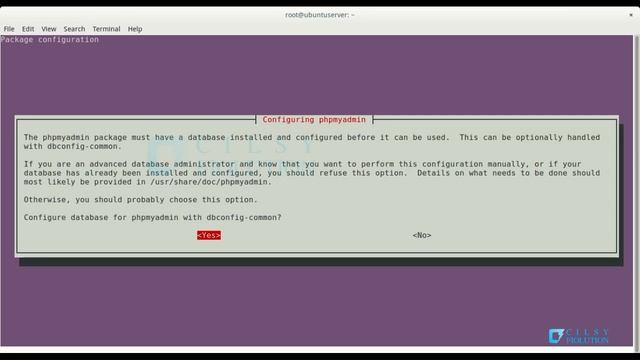Click the 'root@ubuntuserver: ~' window title
This screenshot has width=640, height=360.
pyautogui.click(x=320, y=15)
